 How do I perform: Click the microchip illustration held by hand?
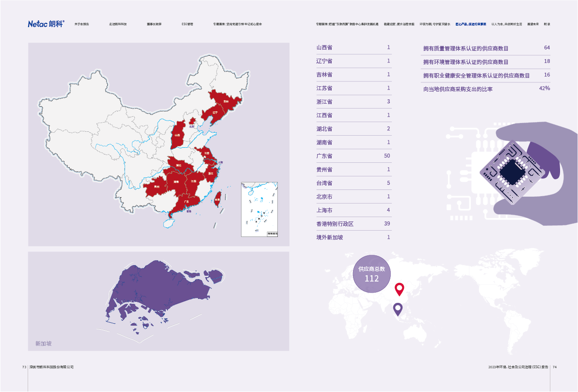tap(512, 171)
